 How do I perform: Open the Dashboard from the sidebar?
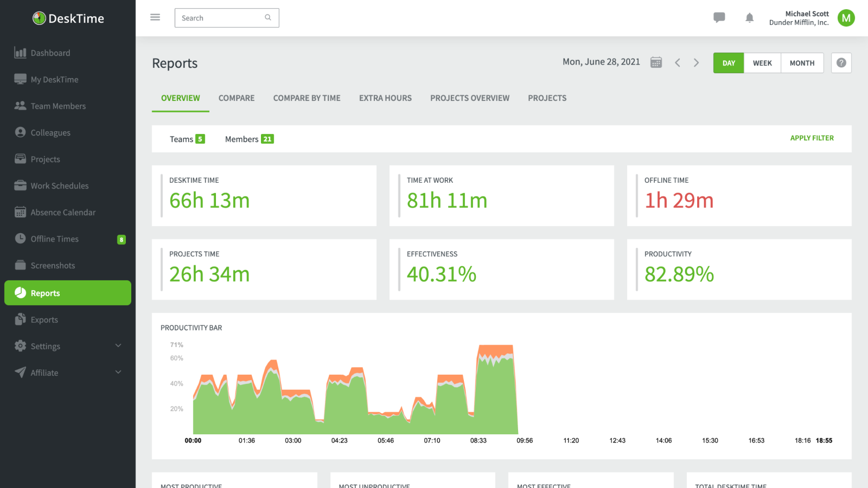click(50, 53)
